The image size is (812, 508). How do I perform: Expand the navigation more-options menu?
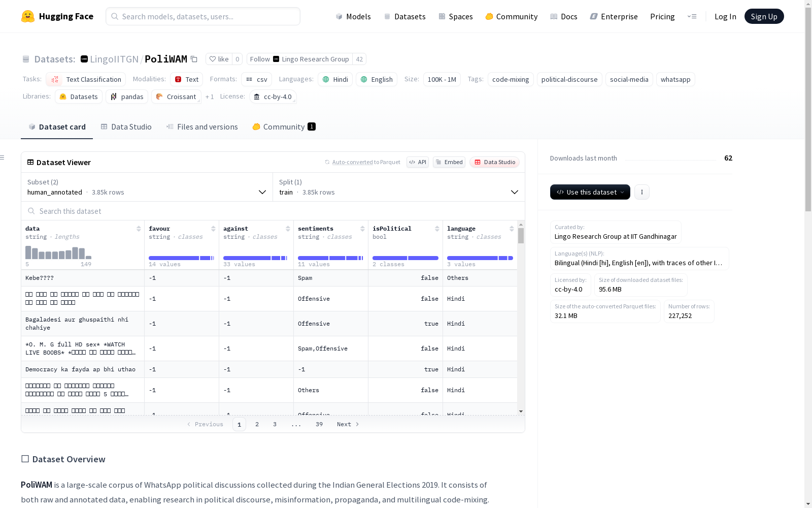pos(692,16)
